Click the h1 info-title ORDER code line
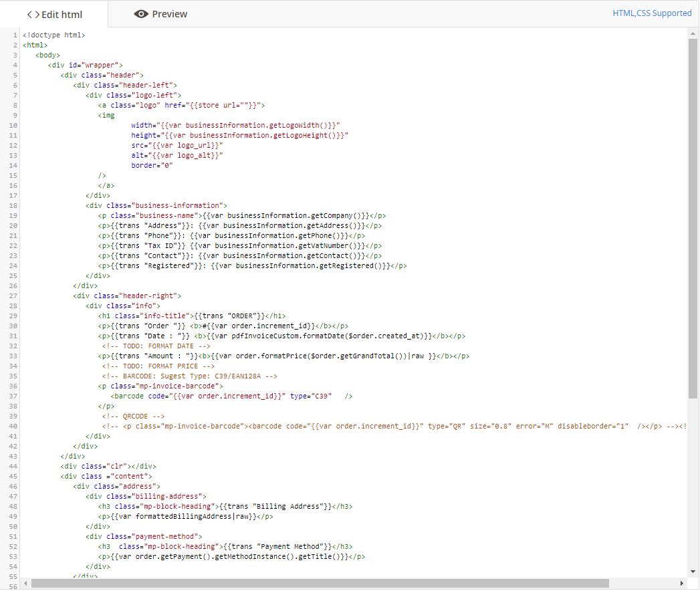This screenshot has width=700, height=591. pos(192,316)
